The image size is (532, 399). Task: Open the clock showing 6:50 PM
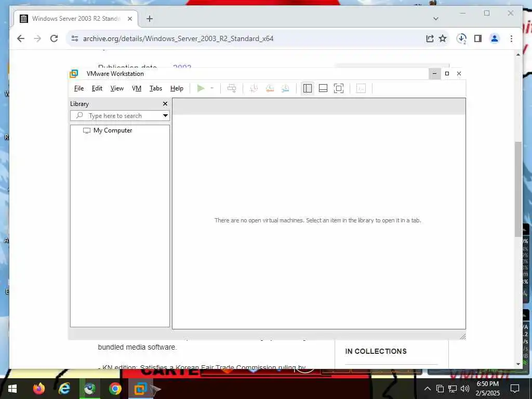487,389
